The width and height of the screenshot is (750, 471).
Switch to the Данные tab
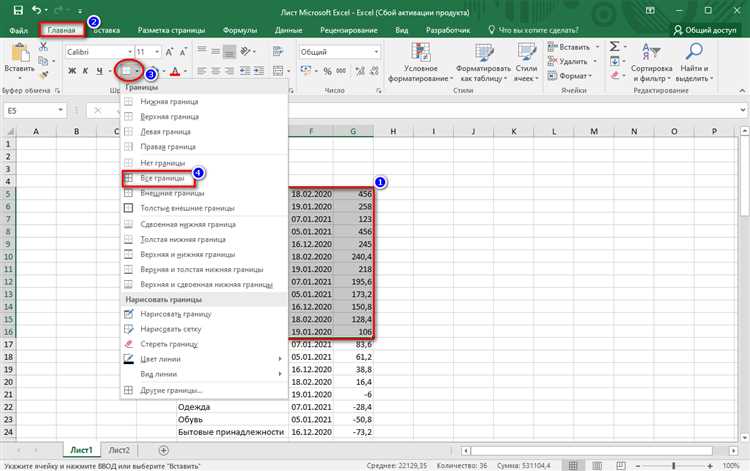288,30
